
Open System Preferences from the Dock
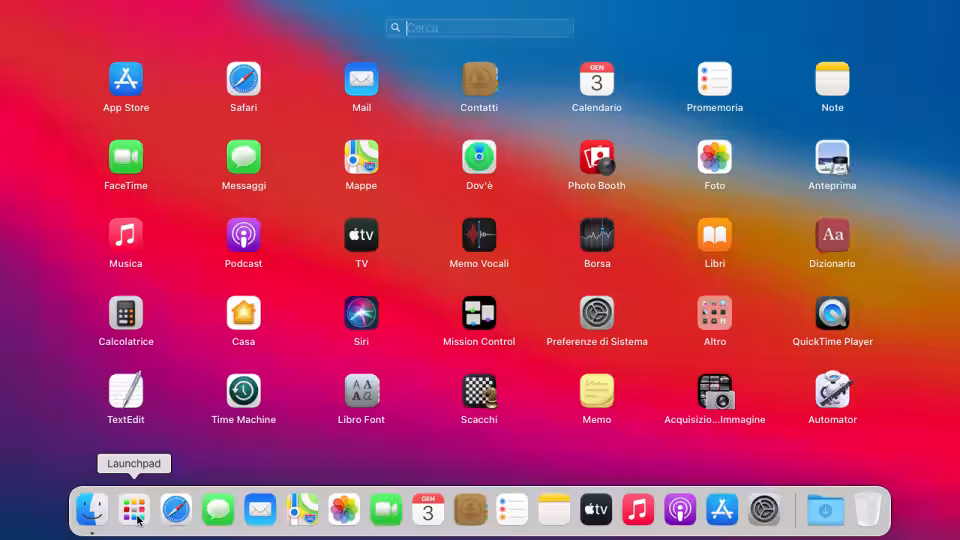[x=764, y=509]
